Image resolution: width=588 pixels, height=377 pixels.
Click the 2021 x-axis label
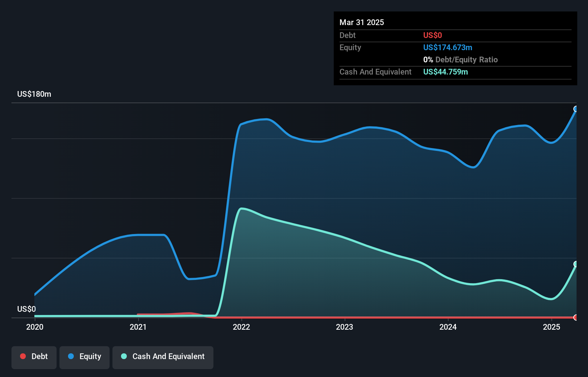[138, 327]
